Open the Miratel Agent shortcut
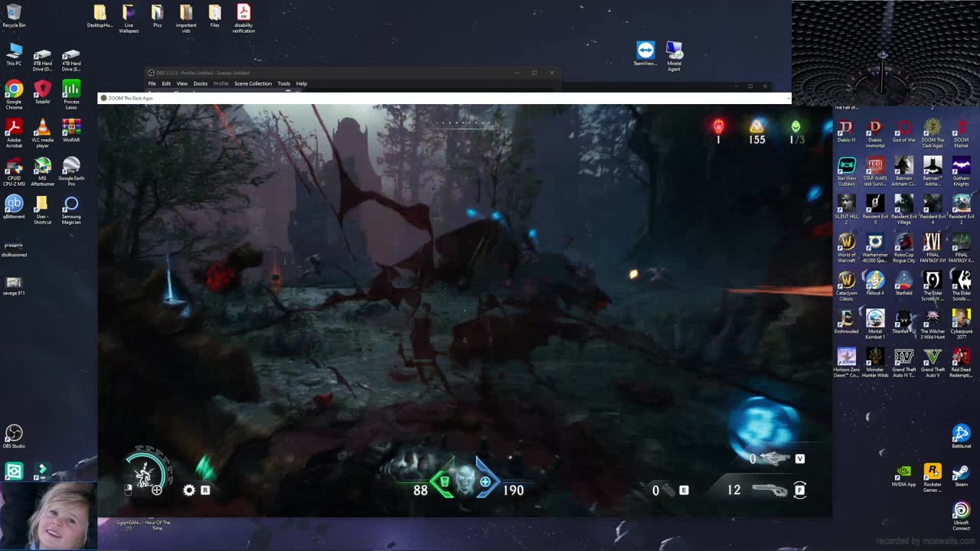The image size is (980, 551). (674, 56)
